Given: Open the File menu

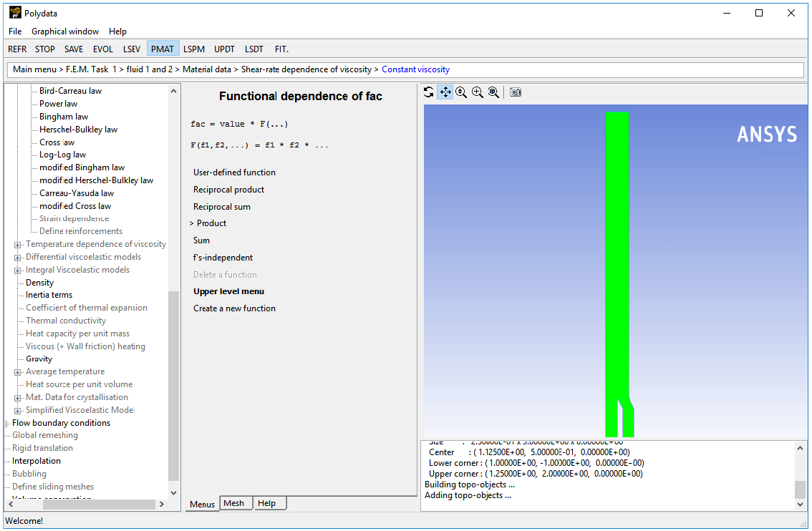Looking at the screenshot, I should click(x=15, y=31).
